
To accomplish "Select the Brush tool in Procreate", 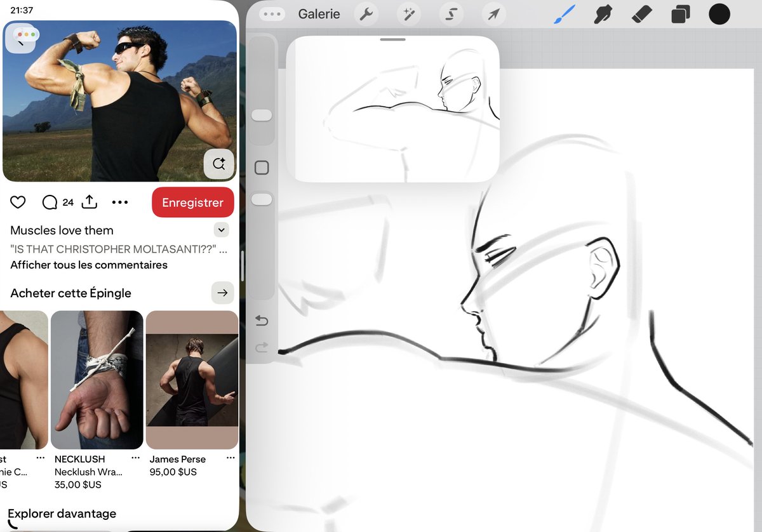I will click(x=565, y=14).
